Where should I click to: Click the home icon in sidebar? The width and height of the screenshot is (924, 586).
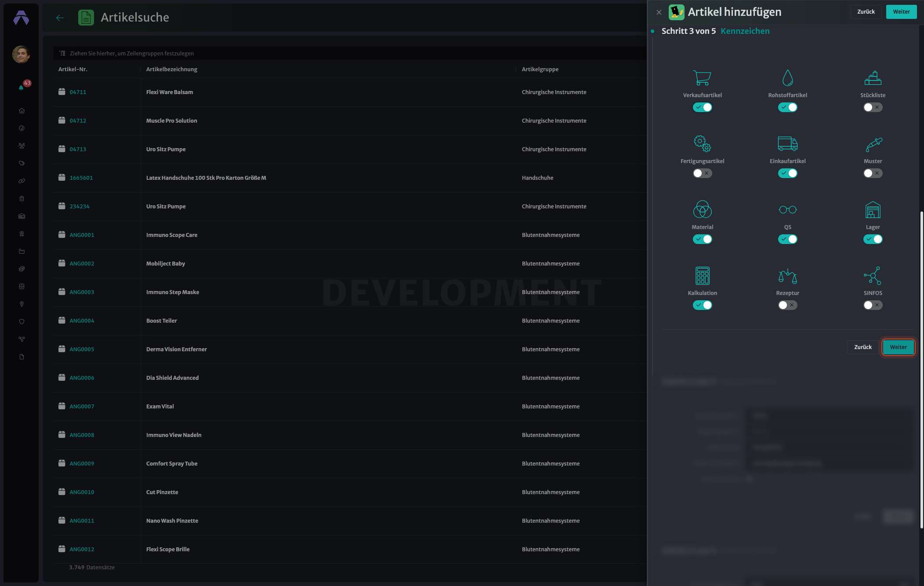click(22, 111)
